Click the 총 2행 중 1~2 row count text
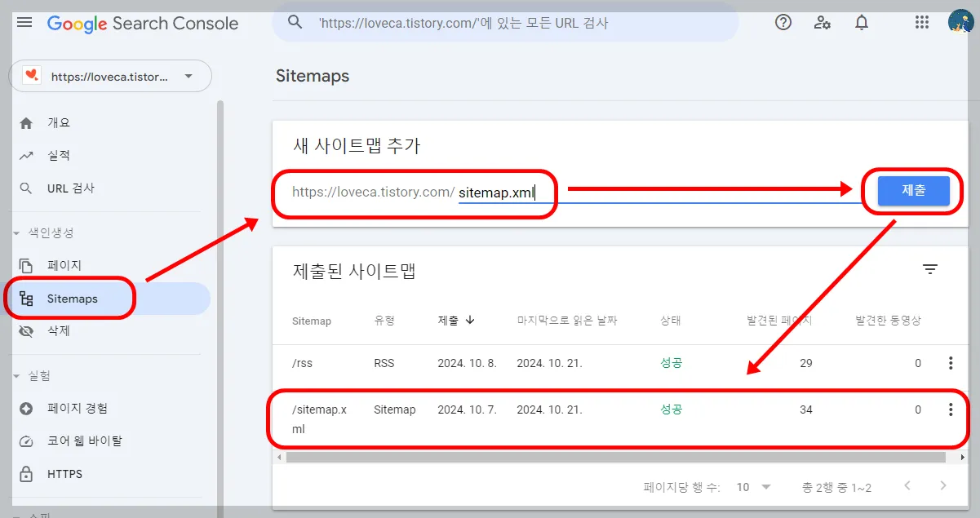This screenshot has width=980, height=518. pyautogui.click(x=836, y=487)
